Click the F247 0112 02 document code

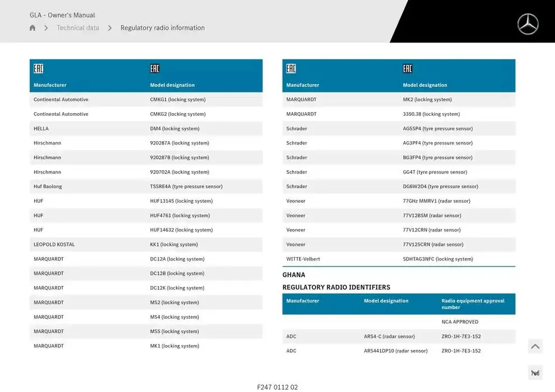pyautogui.click(x=277, y=387)
